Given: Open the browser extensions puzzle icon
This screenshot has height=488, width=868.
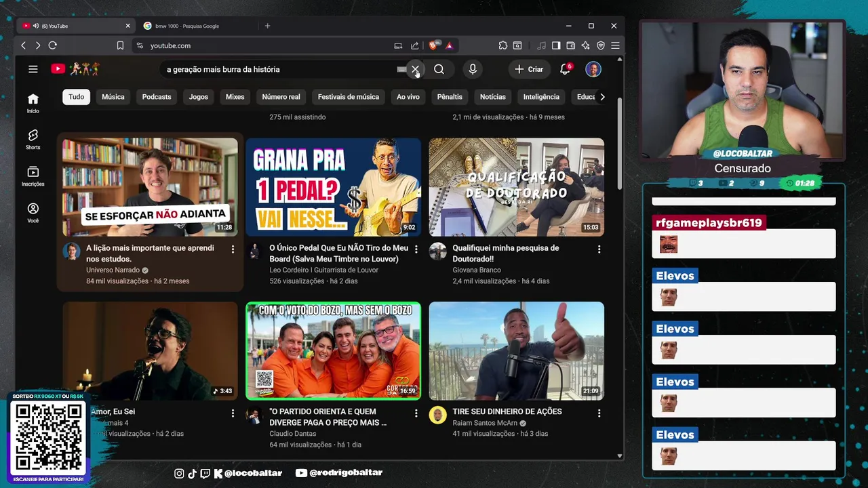Looking at the screenshot, I should (x=502, y=45).
